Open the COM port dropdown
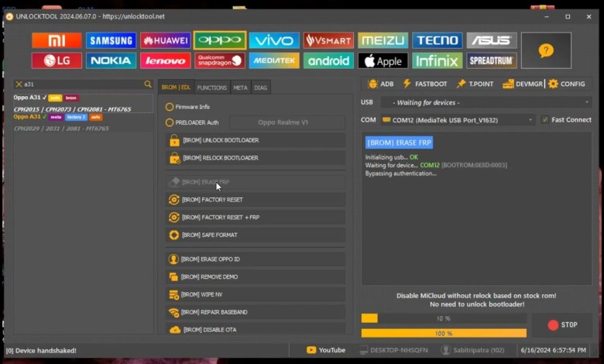 (458, 120)
